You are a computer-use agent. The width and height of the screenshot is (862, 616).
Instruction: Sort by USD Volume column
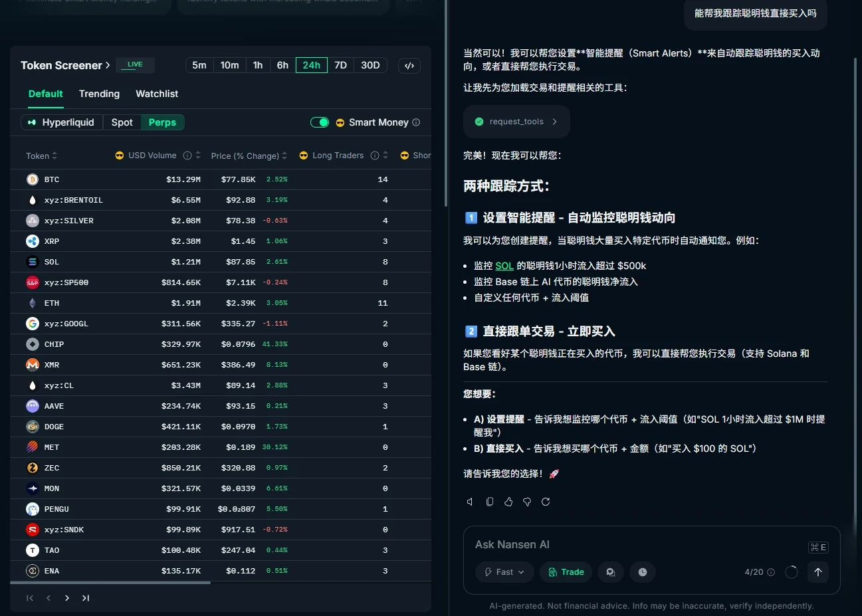[x=197, y=155]
